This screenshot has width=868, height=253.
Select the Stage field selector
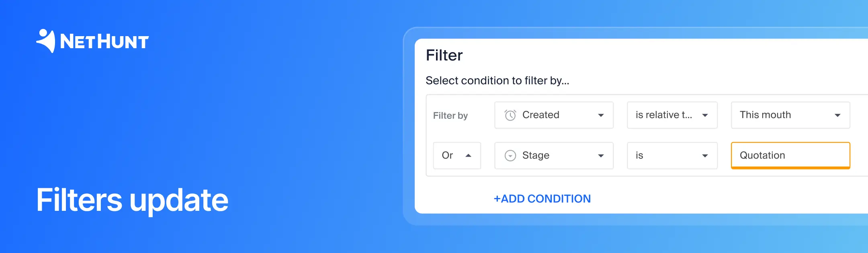pos(554,155)
